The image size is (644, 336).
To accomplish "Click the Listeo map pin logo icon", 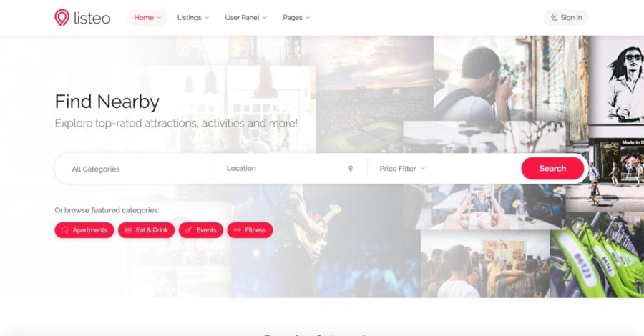I will tap(62, 18).
